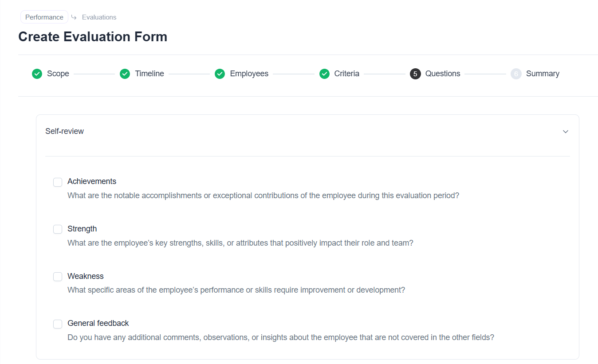Click the green checkmark icon beside Criteria
Viewport: 598px width, 364px height.
(324, 74)
